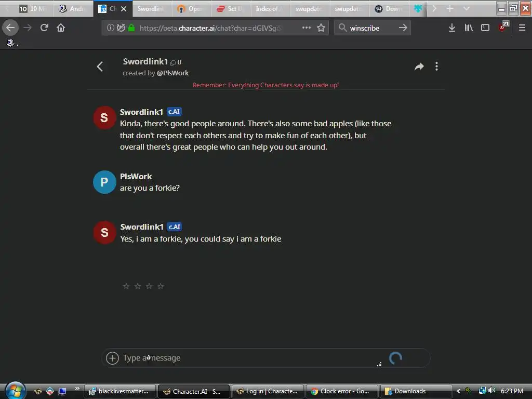Click the c.AI badge on last reply
Screen dimensions: 532x399
point(174,227)
